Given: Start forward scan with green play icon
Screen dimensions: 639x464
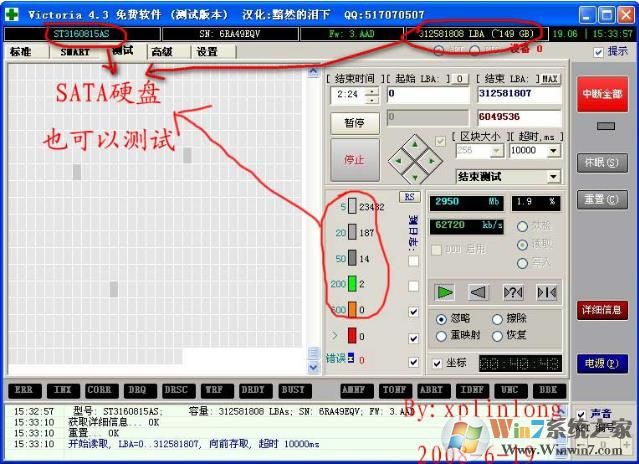Looking at the screenshot, I should point(444,292).
